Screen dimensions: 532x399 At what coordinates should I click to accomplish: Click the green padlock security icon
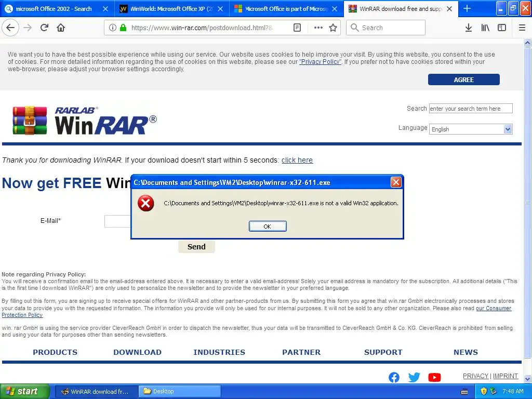123,28
